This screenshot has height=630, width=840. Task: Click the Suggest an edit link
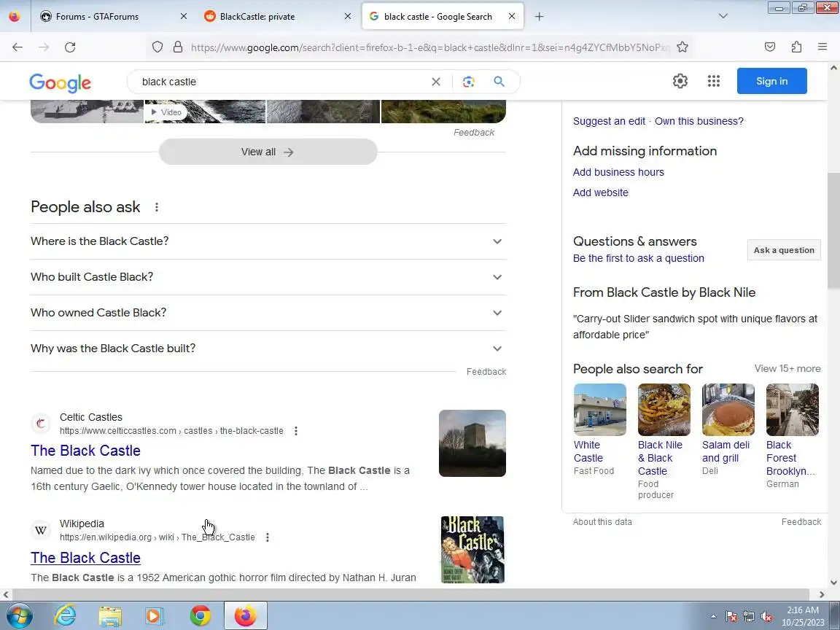pos(609,121)
